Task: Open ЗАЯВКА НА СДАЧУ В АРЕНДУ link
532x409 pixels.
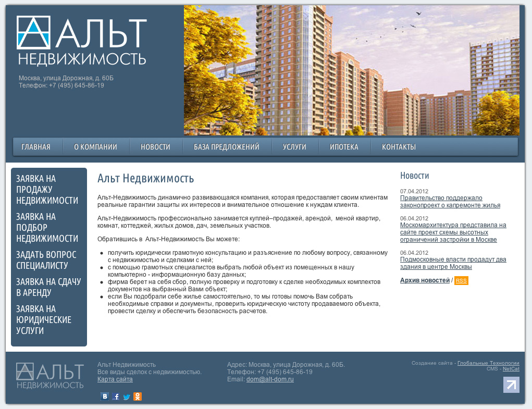Action: click(48, 287)
